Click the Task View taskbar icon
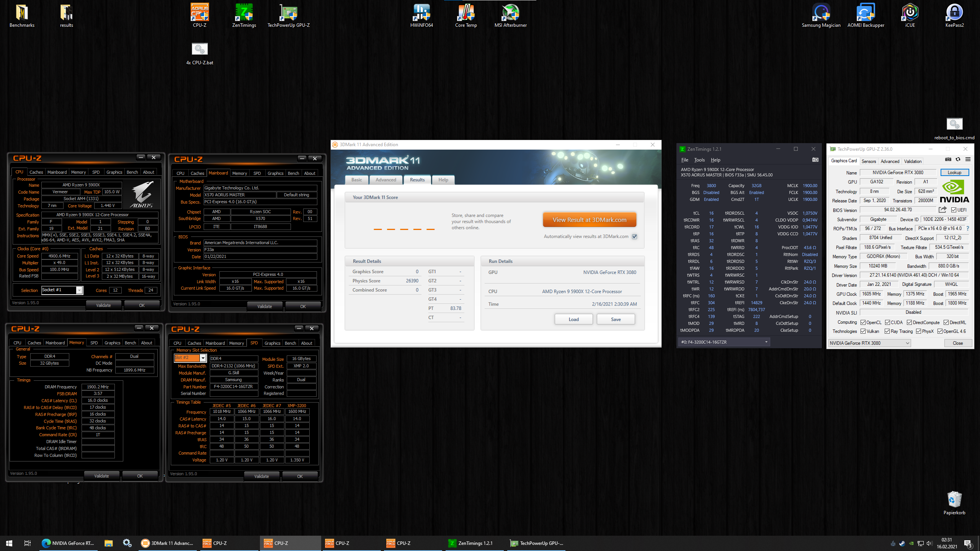 tap(28, 543)
